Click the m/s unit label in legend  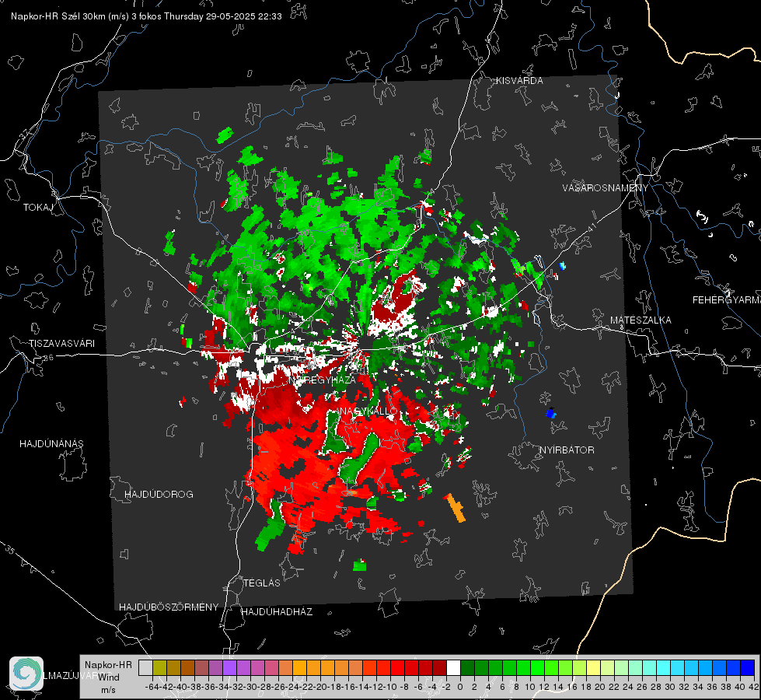point(108,690)
